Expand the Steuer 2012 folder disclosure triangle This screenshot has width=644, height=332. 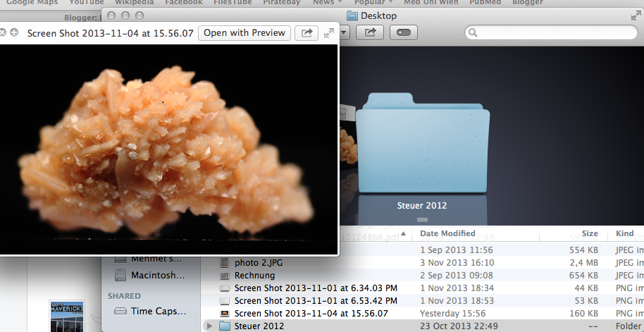click(x=210, y=326)
